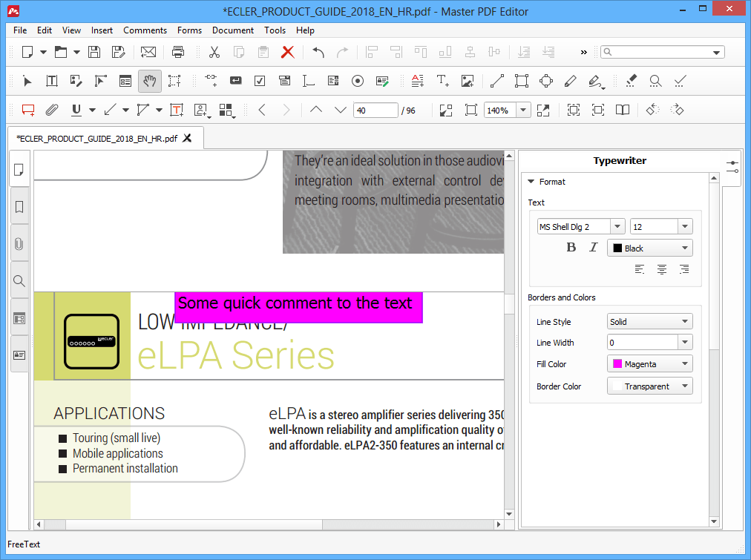Image resolution: width=751 pixels, height=560 pixels.
Task: Click the document vertical scrollbar down arrow
Action: pyautogui.click(x=509, y=513)
